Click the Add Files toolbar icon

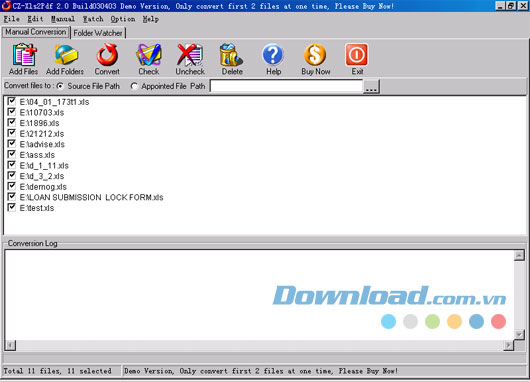click(x=24, y=55)
